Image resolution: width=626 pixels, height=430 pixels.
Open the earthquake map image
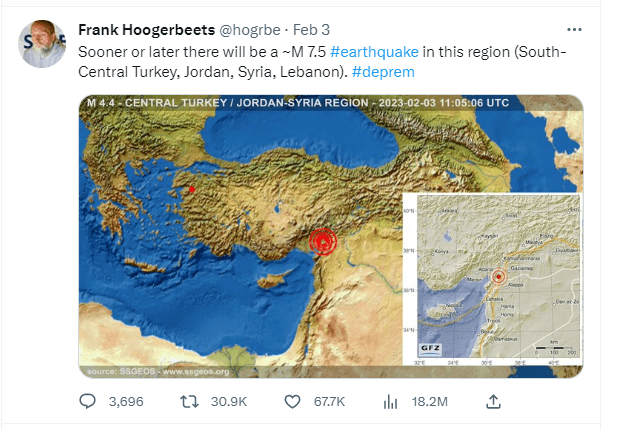pos(331,236)
